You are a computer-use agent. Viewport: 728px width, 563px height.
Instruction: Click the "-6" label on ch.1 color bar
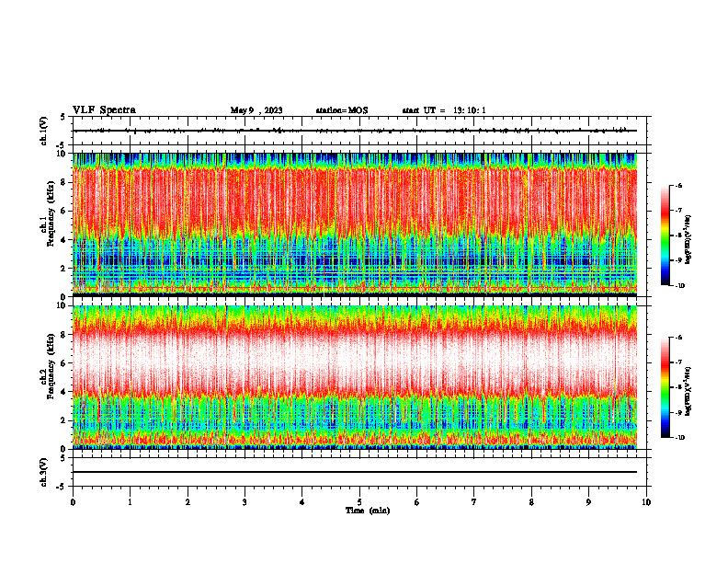[x=679, y=185]
